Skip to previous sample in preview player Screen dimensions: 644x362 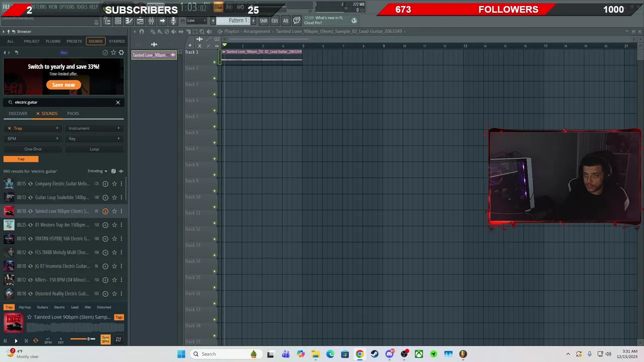click(5, 340)
